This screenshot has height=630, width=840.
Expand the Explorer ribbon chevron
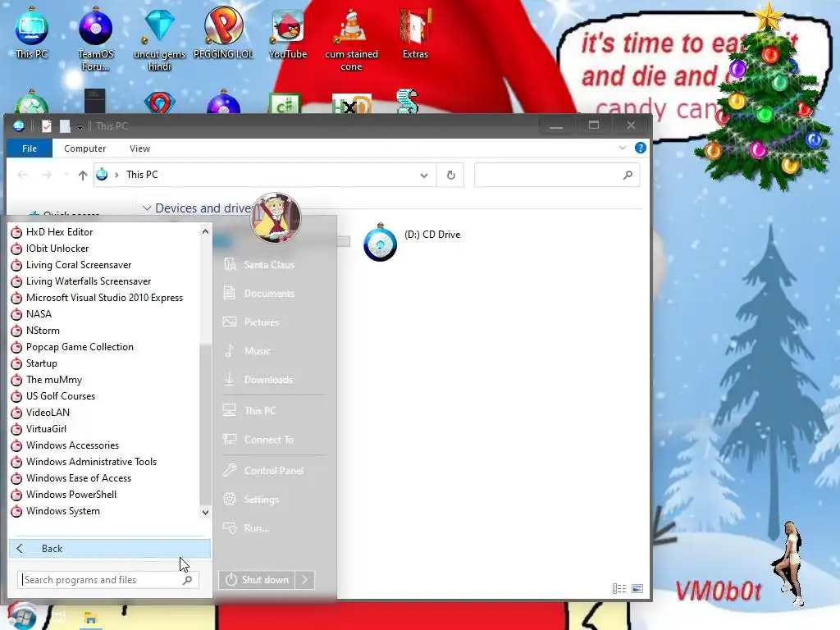click(622, 148)
